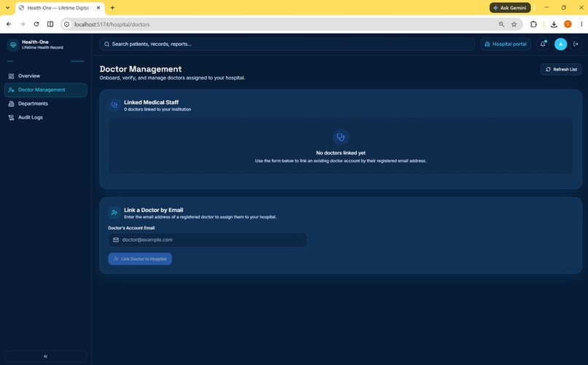Select Doctor Management in the sidebar

pos(45,90)
